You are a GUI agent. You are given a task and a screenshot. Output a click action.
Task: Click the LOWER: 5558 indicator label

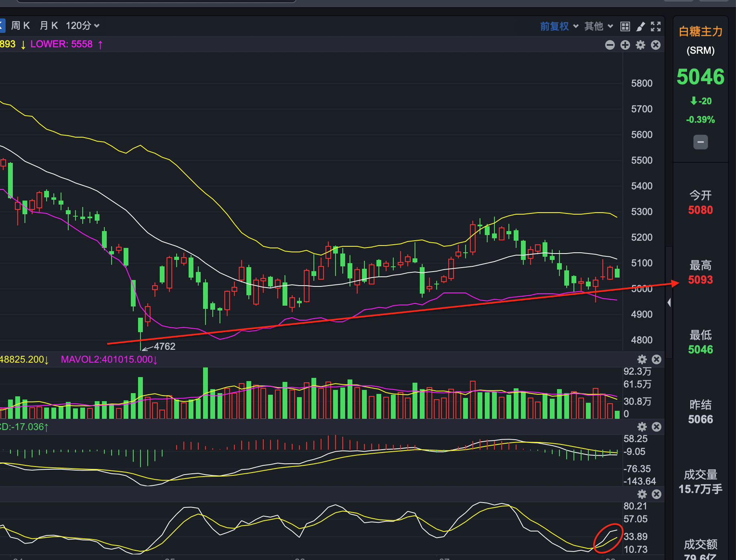[61, 44]
